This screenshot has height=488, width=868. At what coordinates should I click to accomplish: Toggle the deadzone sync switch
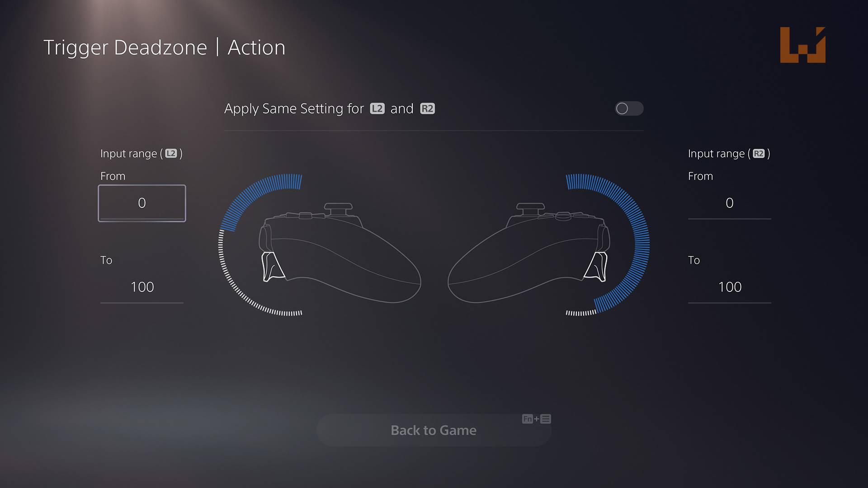(x=629, y=108)
